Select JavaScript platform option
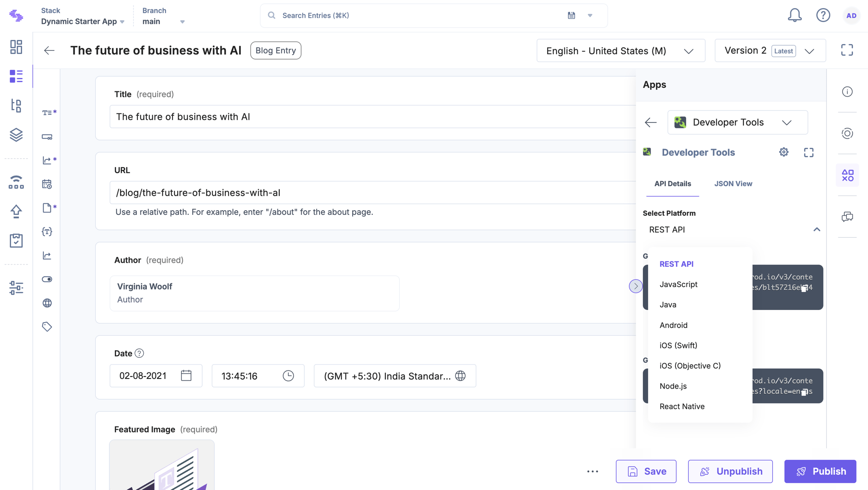The image size is (868, 490). [x=678, y=284]
